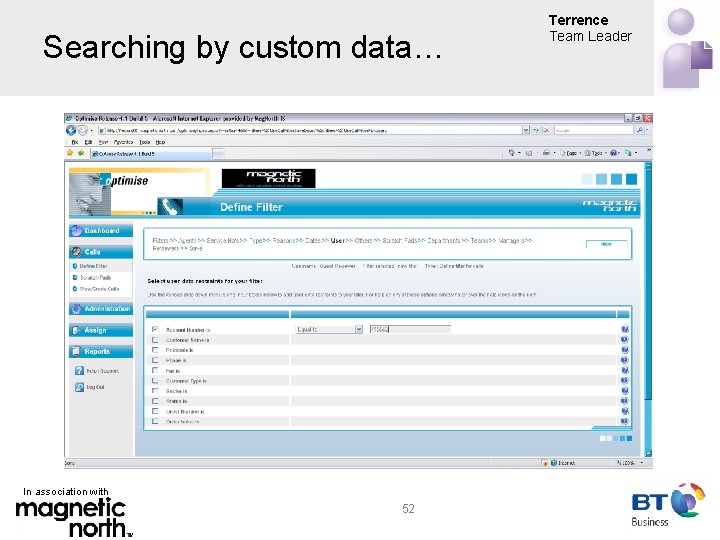Open the File menu
Viewport: 720px width, 540px height.
(75, 142)
